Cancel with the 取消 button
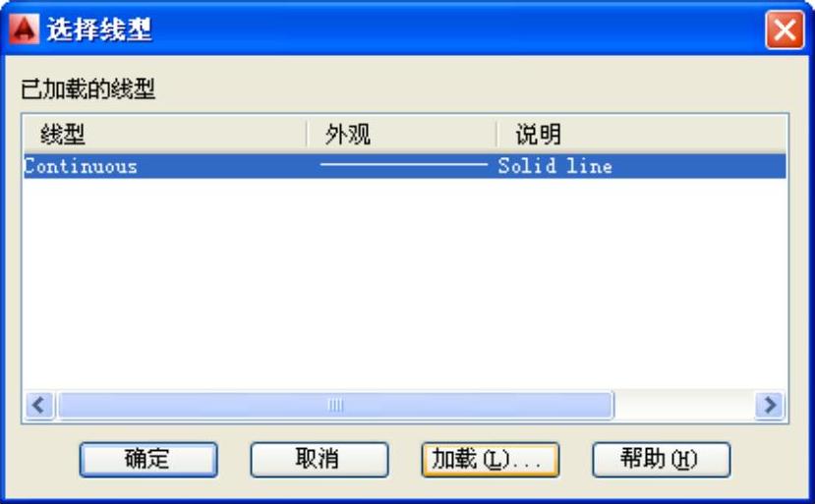Screen dimensions: 815x504 [319, 460]
